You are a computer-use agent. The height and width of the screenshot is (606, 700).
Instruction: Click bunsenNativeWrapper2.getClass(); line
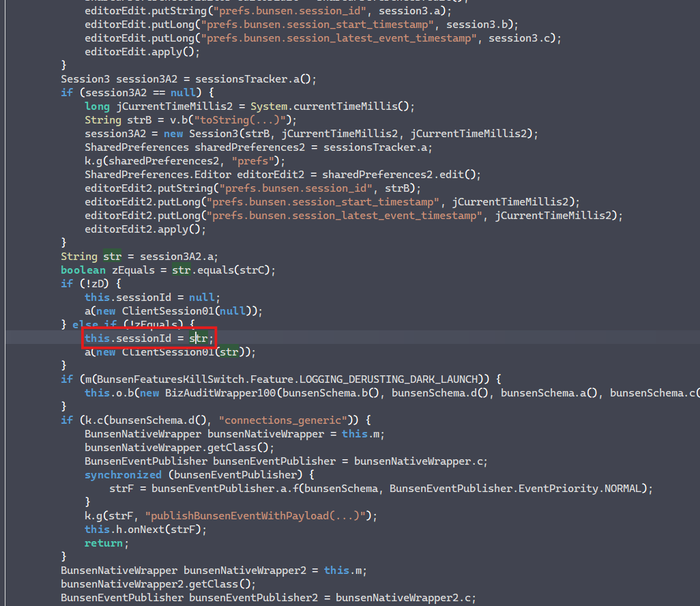pyautogui.click(x=158, y=584)
